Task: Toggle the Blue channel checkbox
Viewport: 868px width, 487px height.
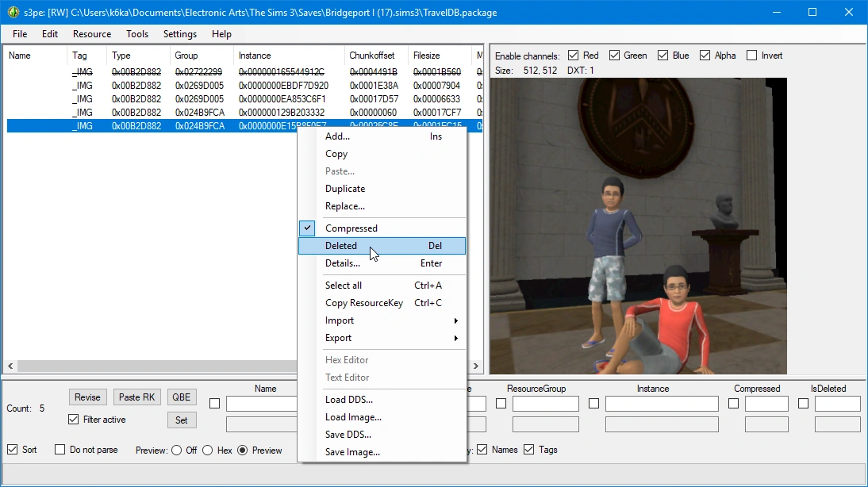Action: 663,56
